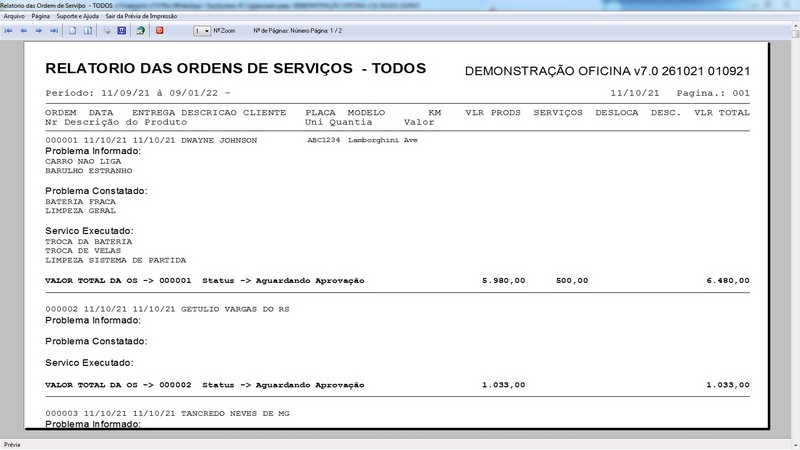
Task: Click the 'DESLOCA' column header
Action: point(617,113)
